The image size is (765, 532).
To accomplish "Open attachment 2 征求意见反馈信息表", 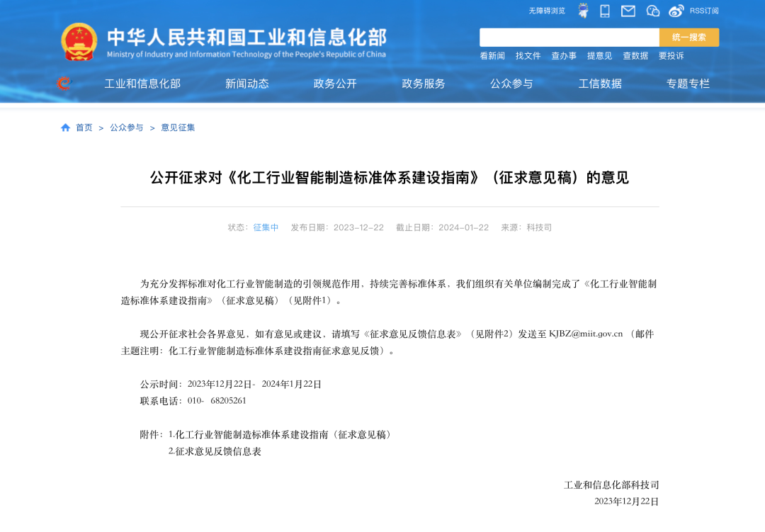I will (x=215, y=451).
